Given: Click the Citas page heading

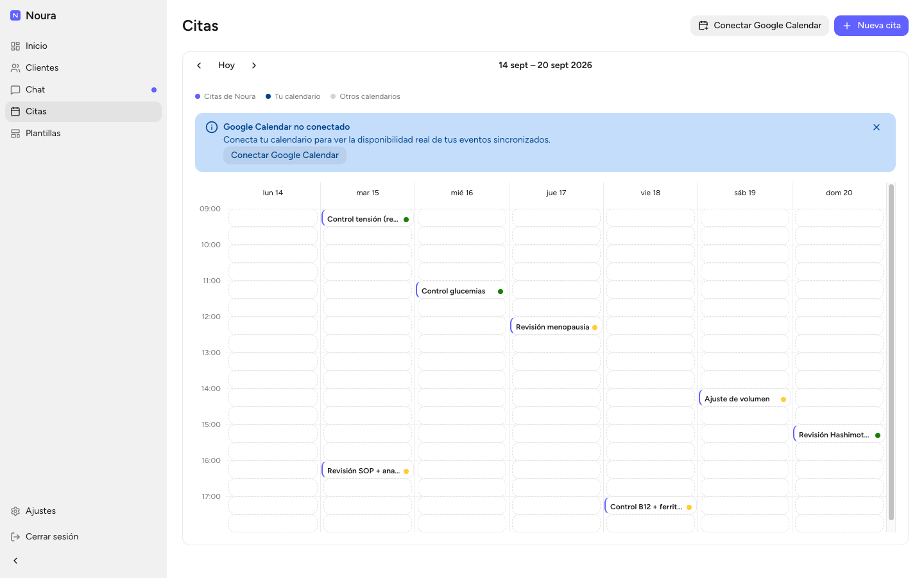Looking at the screenshot, I should [x=200, y=26].
